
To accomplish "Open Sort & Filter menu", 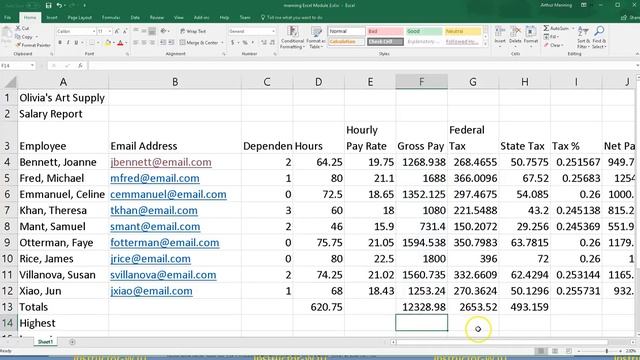I will tap(583, 37).
